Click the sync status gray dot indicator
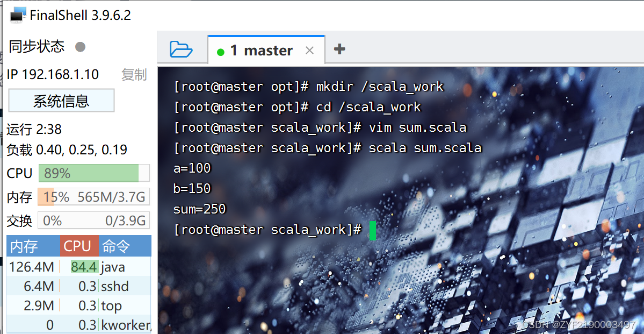The width and height of the screenshot is (644, 334). [x=80, y=47]
